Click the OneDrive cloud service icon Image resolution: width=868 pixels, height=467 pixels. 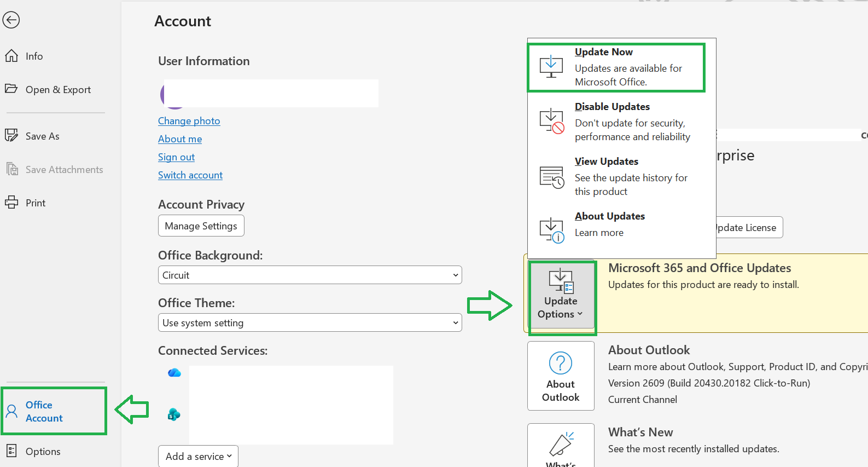174,373
